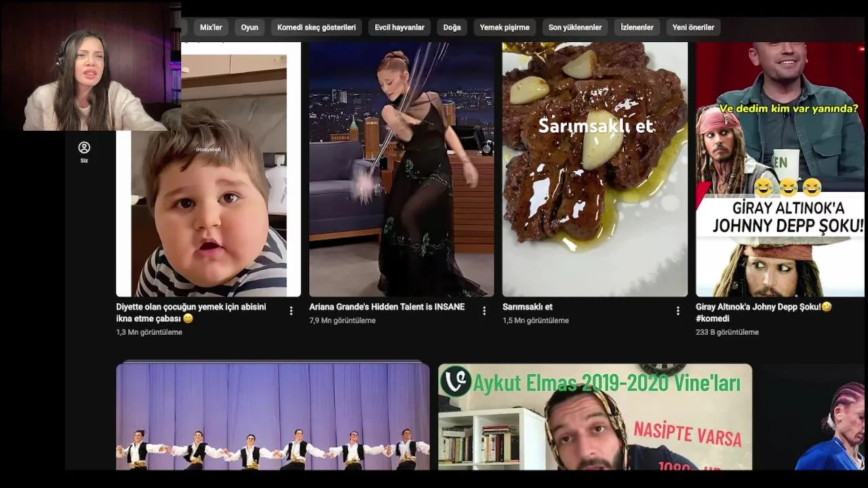Select the Mix'ler filter chip
The height and width of the screenshot is (488, 868).
(211, 27)
